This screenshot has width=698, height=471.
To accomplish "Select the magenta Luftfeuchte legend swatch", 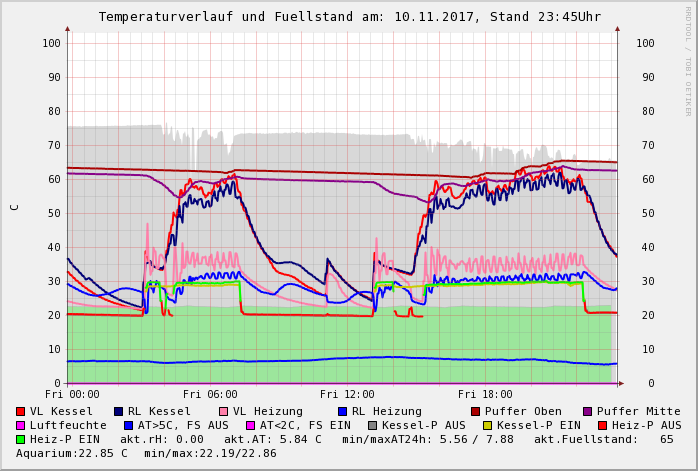I will (x=21, y=425).
